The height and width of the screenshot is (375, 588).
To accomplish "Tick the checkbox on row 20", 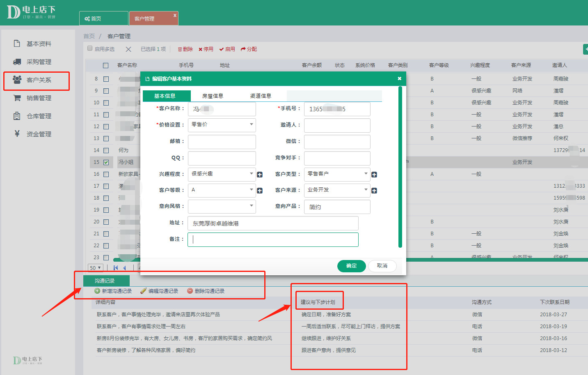I will coord(106,222).
